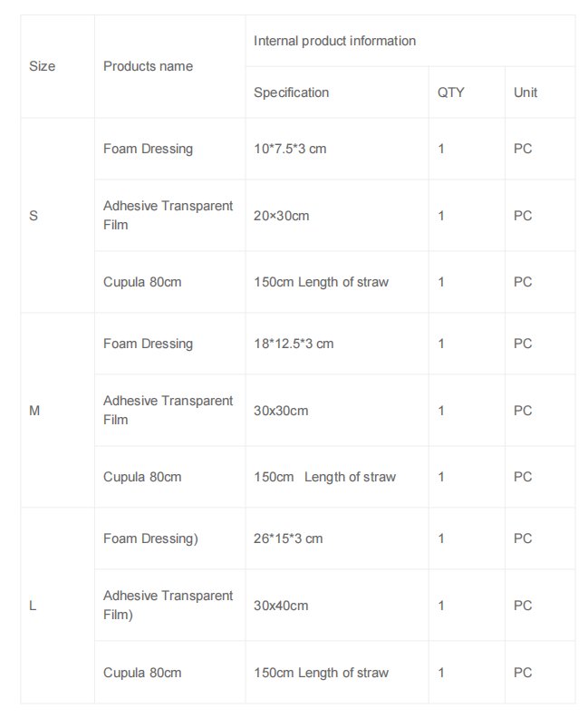Click the 20×30cm specification cell

pyautogui.click(x=282, y=216)
